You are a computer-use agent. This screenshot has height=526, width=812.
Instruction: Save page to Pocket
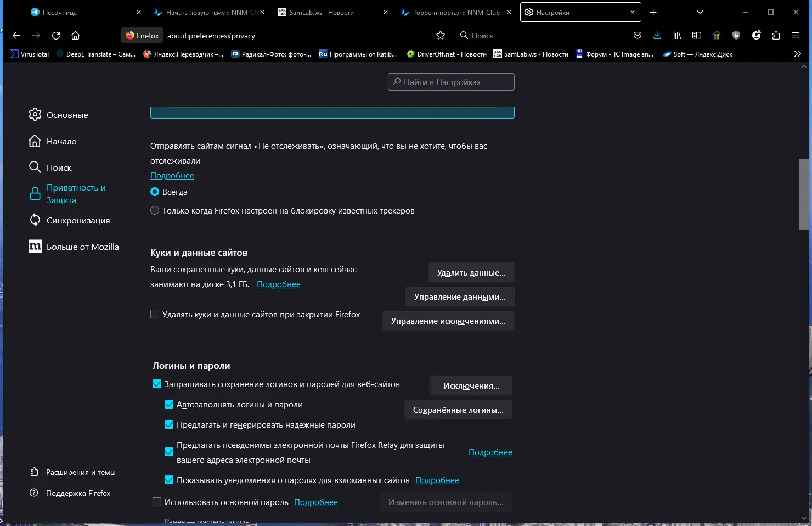pos(638,36)
